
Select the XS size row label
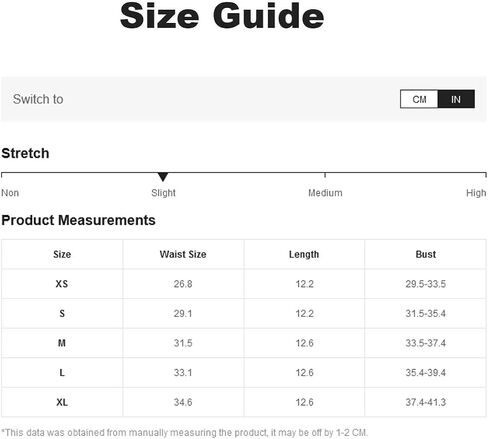[62, 284]
